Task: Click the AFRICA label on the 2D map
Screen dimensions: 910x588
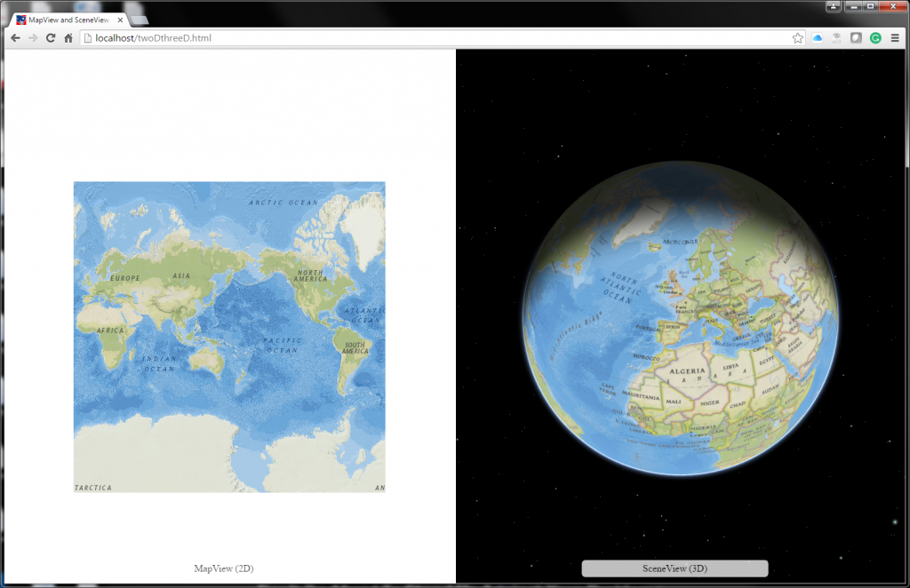Action: [110, 330]
